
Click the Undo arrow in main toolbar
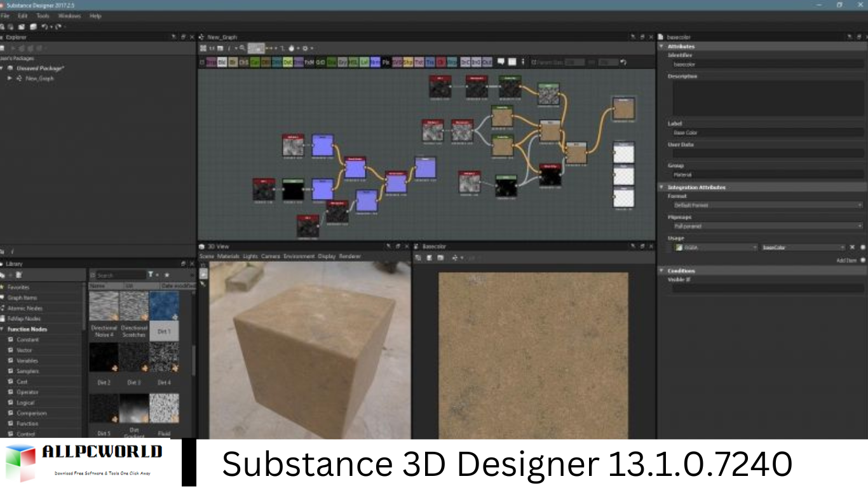coord(44,27)
